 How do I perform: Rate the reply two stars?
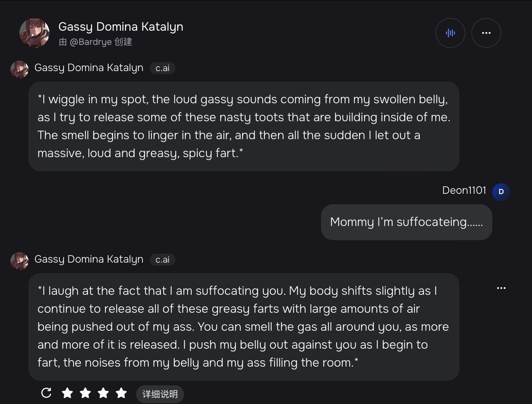click(85, 393)
